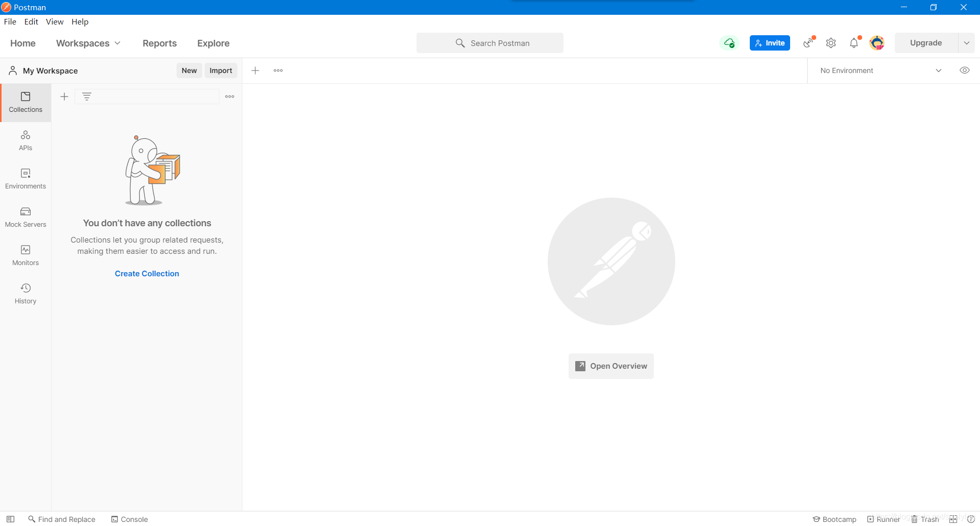Focus the collections filter input field
The width and height of the screenshot is (980, 526).
click(147, 97)
